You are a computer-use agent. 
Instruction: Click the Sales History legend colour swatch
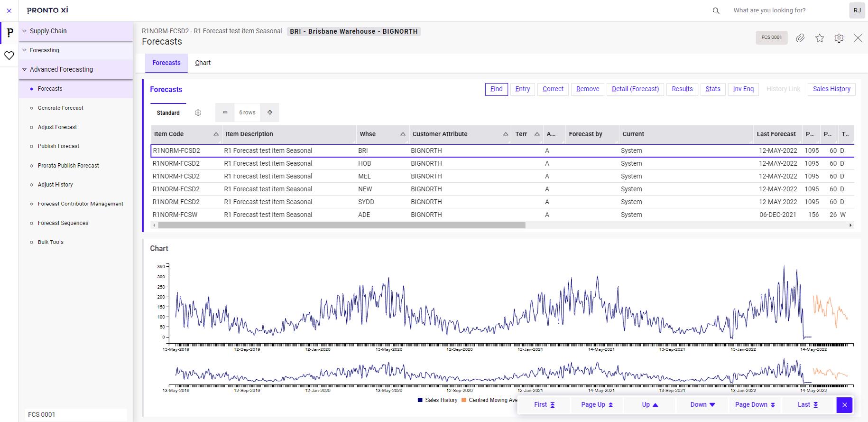point(420,400)
